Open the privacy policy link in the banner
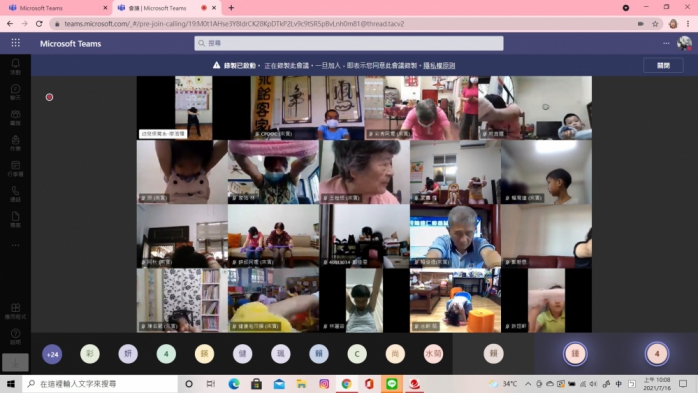Screen dimensions: 698x393 [439, 65]
